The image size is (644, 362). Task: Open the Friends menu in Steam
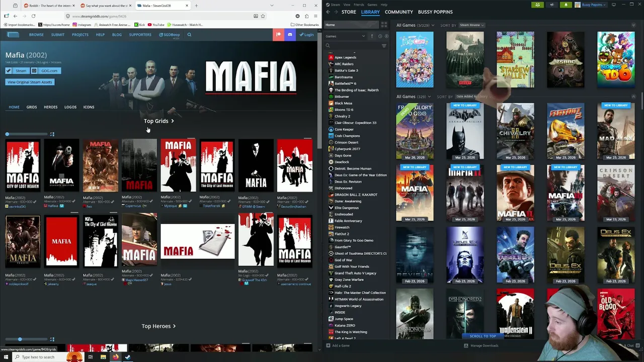[359, 5]
